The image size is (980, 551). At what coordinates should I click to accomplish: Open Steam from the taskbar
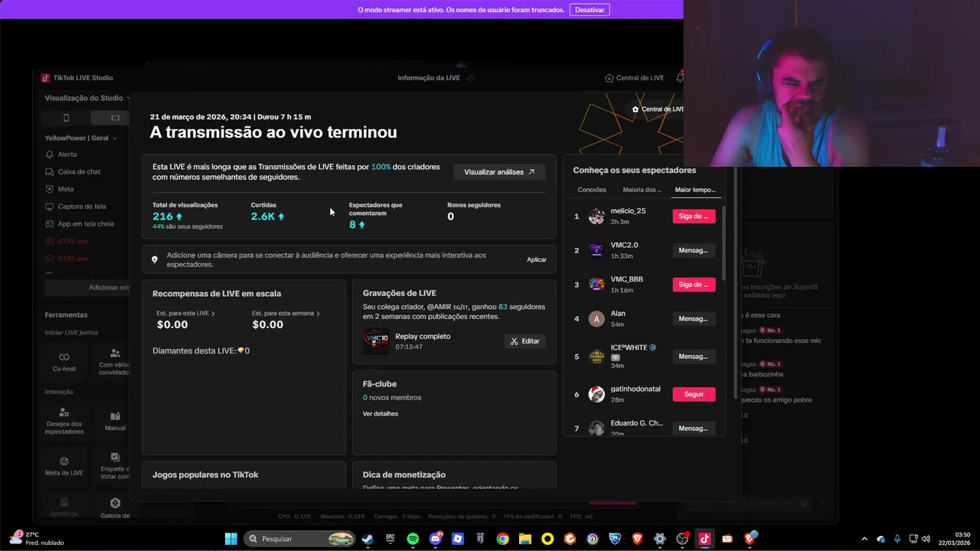coord(368,539)
